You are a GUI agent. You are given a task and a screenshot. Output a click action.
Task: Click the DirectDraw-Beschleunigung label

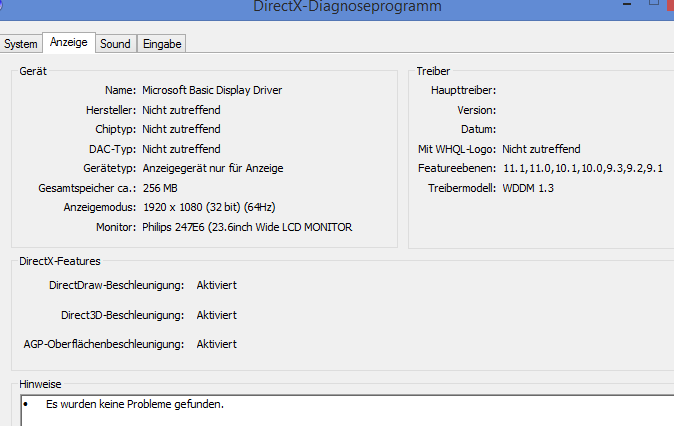(x=116, y=285)
